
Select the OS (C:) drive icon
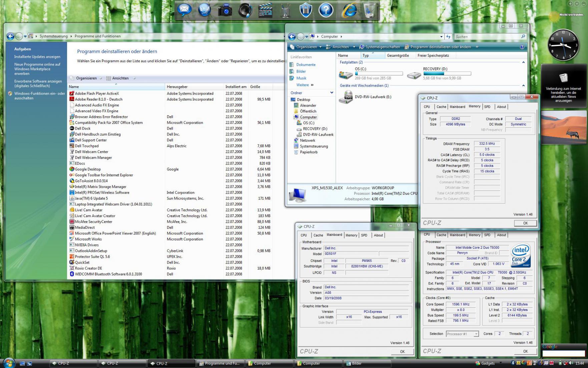coord(346,74)
